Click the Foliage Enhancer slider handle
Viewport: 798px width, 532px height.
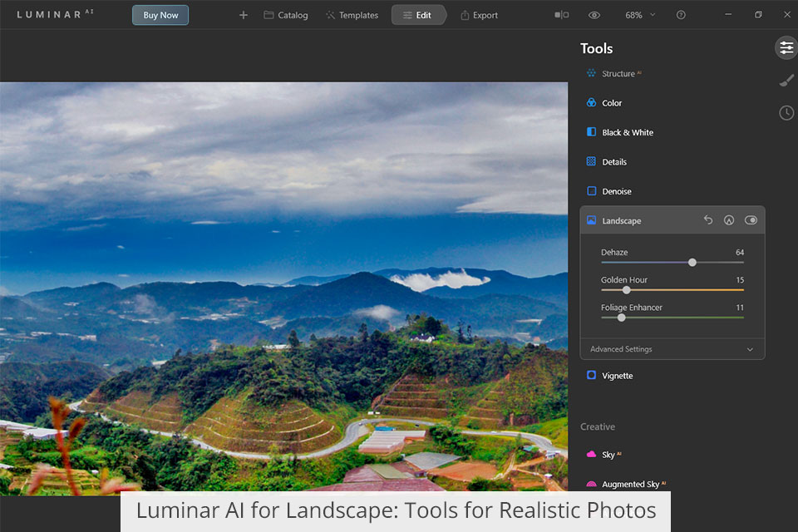point(622,318)
